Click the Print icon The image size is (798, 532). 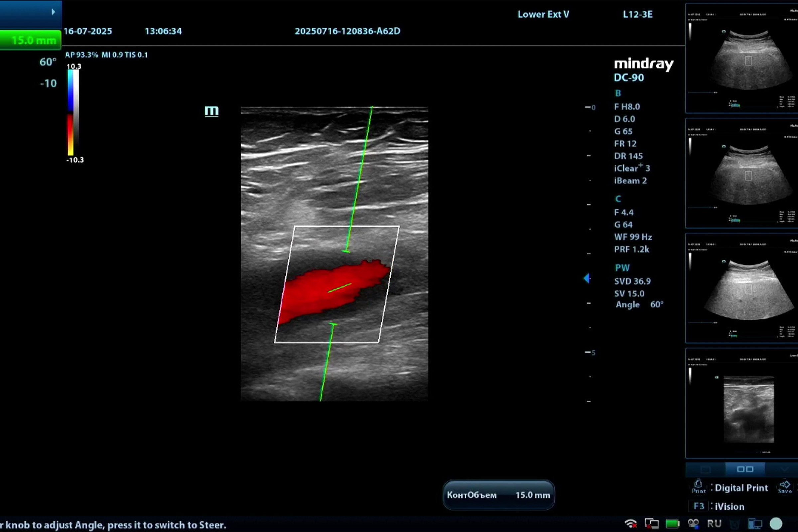coord(698,486)
